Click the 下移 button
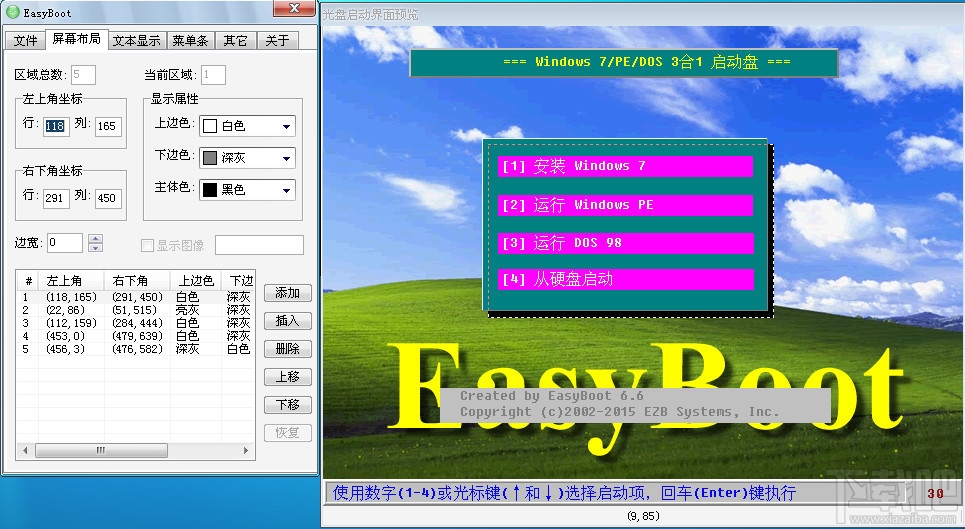 (x=287, y=405)
